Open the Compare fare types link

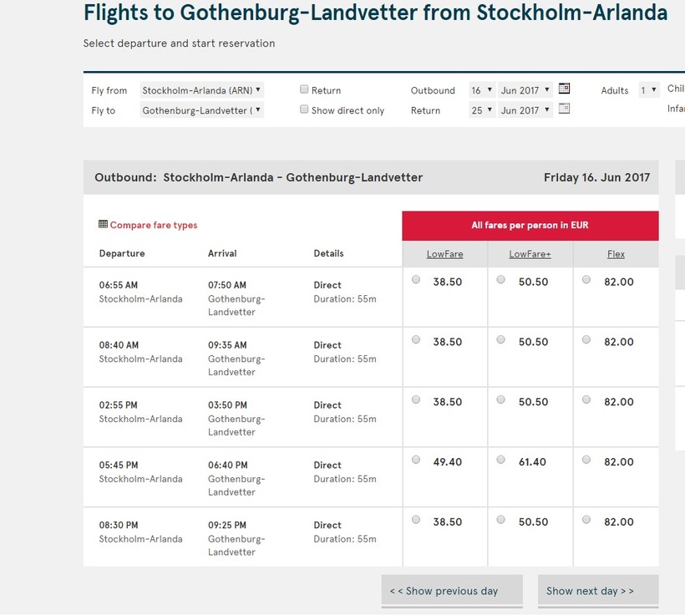(x=154, y=225)
